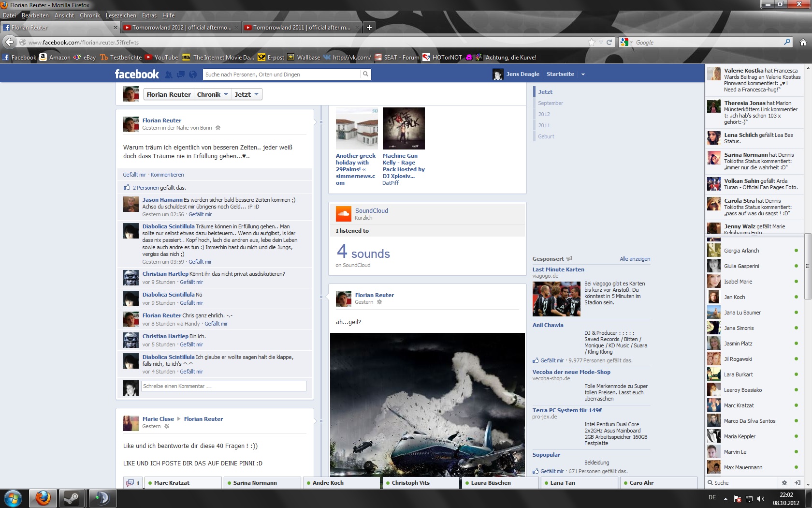
Task: Open Facebook friend requests icon
Action: (x=168, y=75)
